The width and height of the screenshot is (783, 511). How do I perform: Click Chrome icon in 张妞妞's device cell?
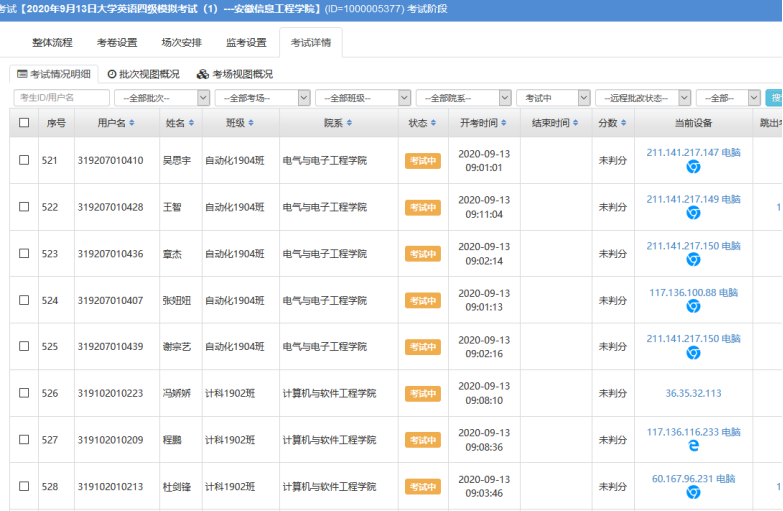pyautogui.click(x=693, y=306)
